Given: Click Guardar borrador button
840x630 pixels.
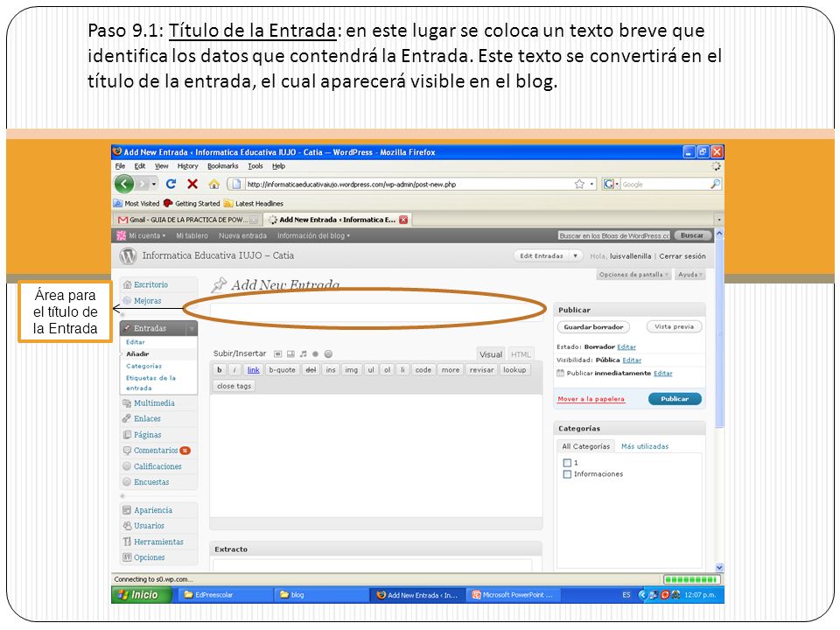Looking at the screenshot, I should point(593,326).
